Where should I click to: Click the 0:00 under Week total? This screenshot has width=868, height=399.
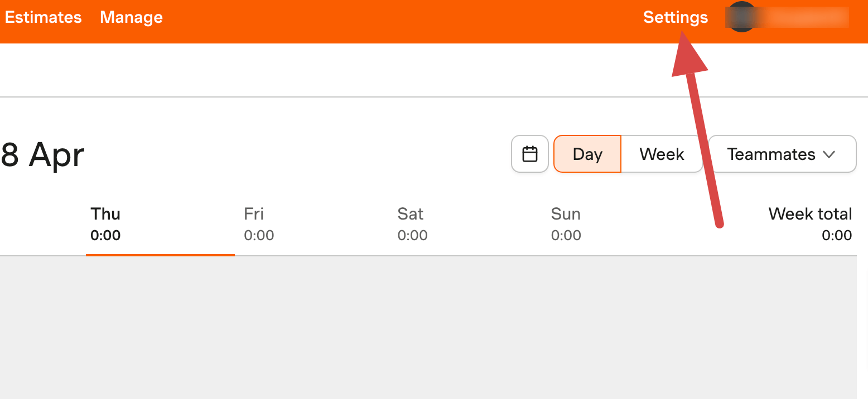tap(837, 235)
